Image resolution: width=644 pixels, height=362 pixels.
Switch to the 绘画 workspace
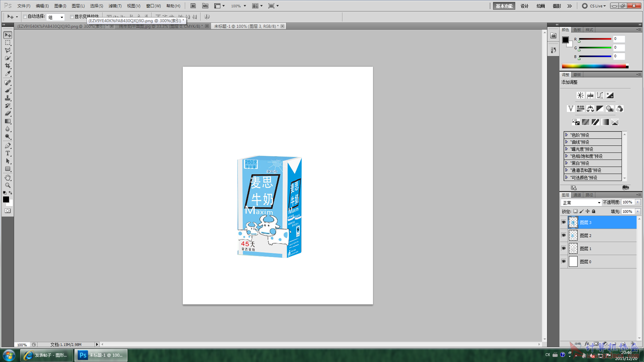tap(540, 6)
